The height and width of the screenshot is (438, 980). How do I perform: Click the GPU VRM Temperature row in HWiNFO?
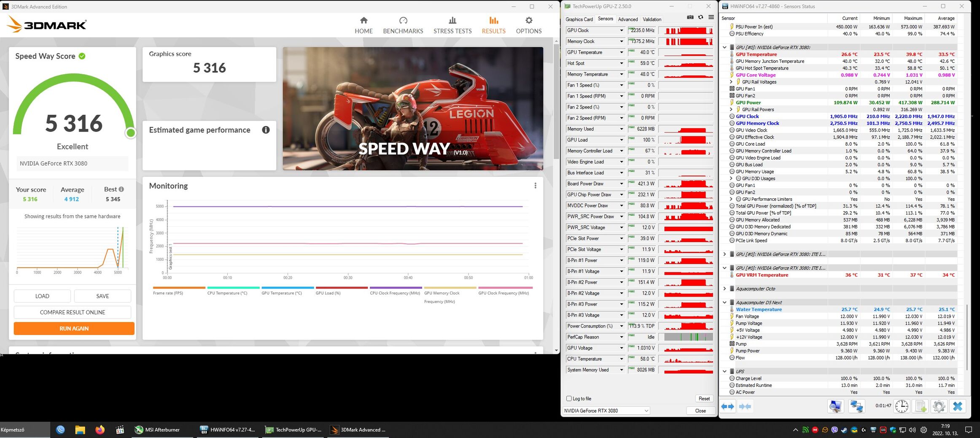tap(843, 275)
